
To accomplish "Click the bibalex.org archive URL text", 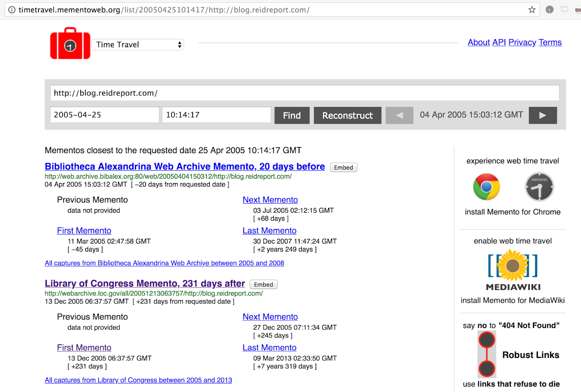I will click(168, 176).
